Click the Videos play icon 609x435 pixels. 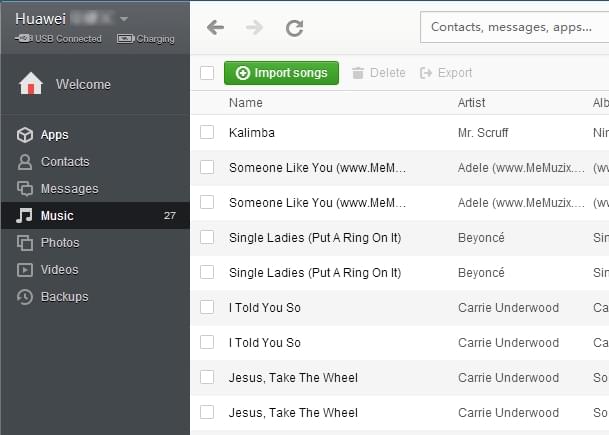(x=25, y=270)
